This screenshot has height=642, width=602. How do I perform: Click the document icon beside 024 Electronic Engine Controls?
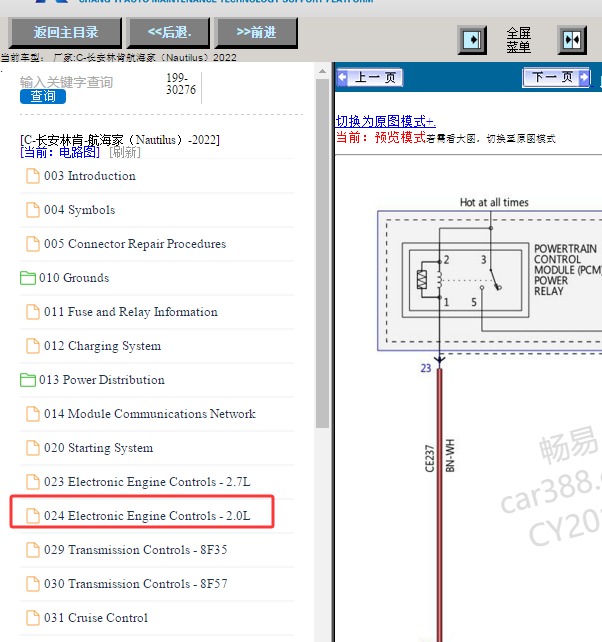click(33, 516)
